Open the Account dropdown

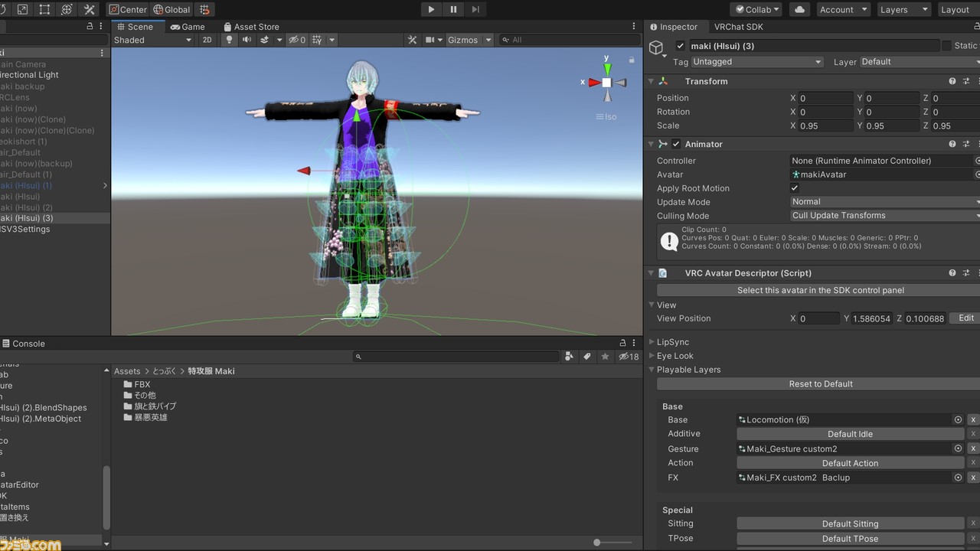coord(843,9)
